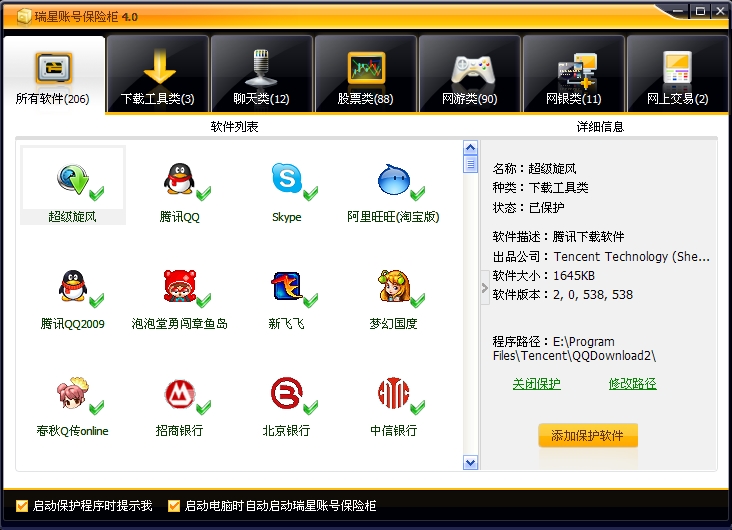Click the 种类：下载工具类 text

[x=541, y=188]
